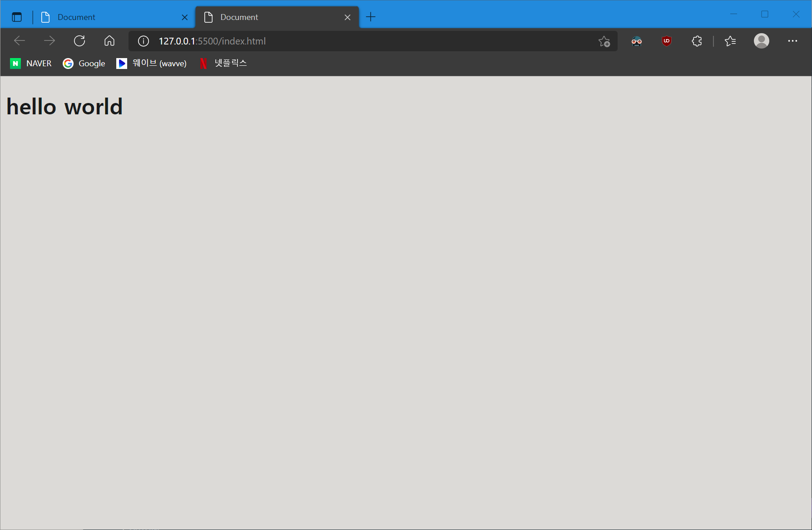Focus the address bar showing 127.0.0.1:5500/index.html
Screen dimensions: 812x530
click(x=373, y=41)
